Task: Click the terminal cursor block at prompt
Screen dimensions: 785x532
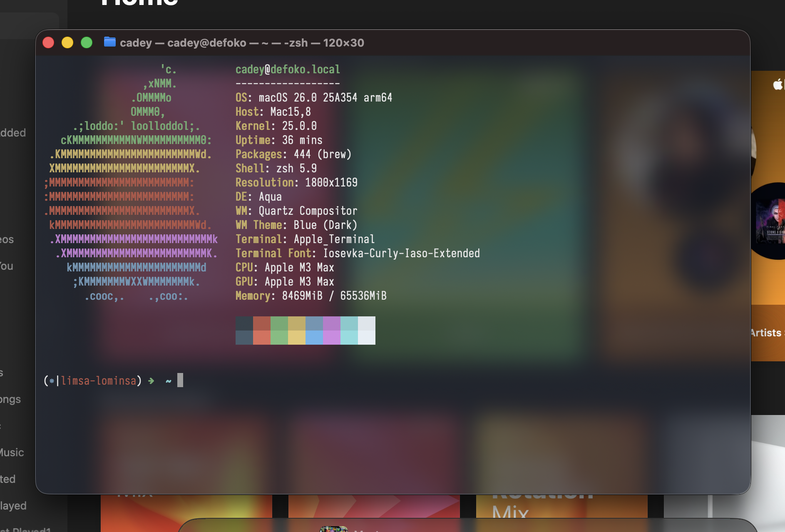Action: [x=180, y=380]
